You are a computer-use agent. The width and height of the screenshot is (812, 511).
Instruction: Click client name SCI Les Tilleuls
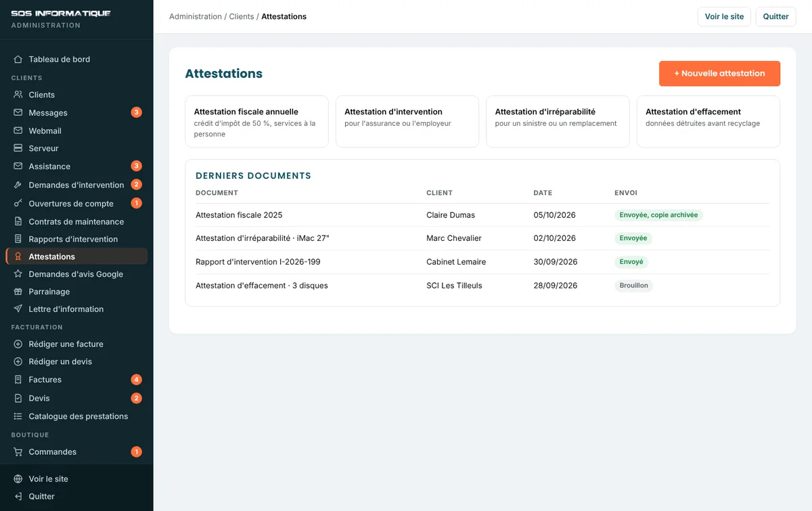(454, 286)
